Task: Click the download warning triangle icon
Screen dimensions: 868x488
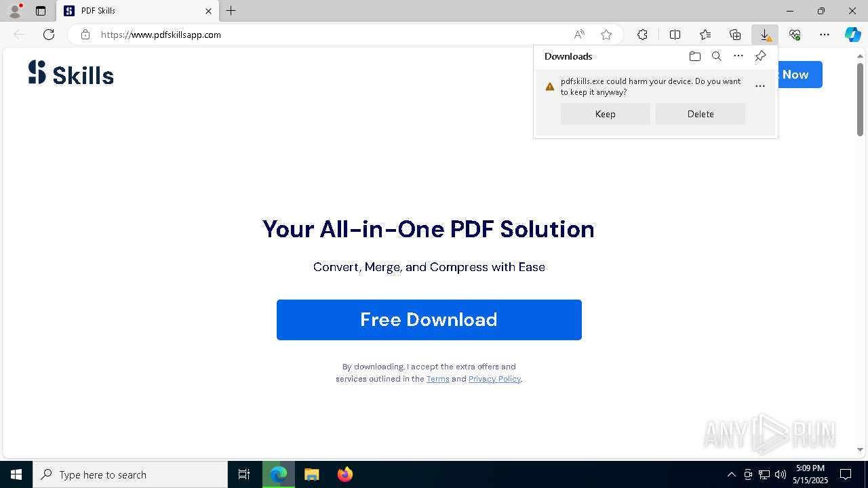Action: point(550,86)
